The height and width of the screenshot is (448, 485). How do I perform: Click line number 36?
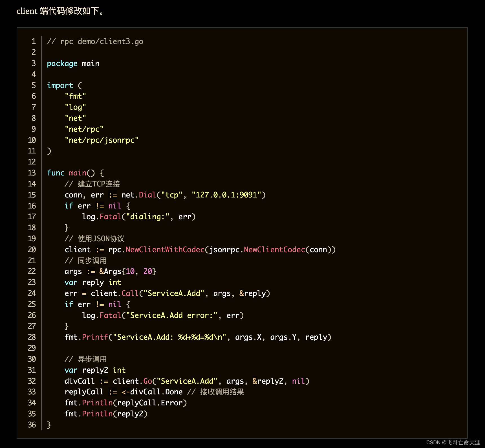[x=32, y=425]
